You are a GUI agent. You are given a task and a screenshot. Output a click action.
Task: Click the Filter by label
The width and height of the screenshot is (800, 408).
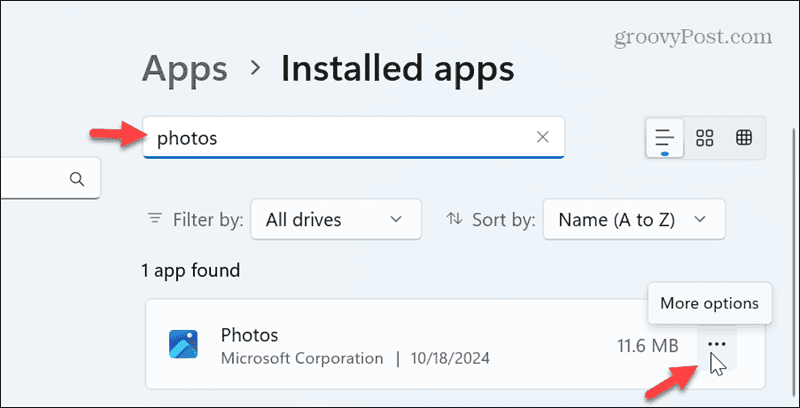point(208,220)
